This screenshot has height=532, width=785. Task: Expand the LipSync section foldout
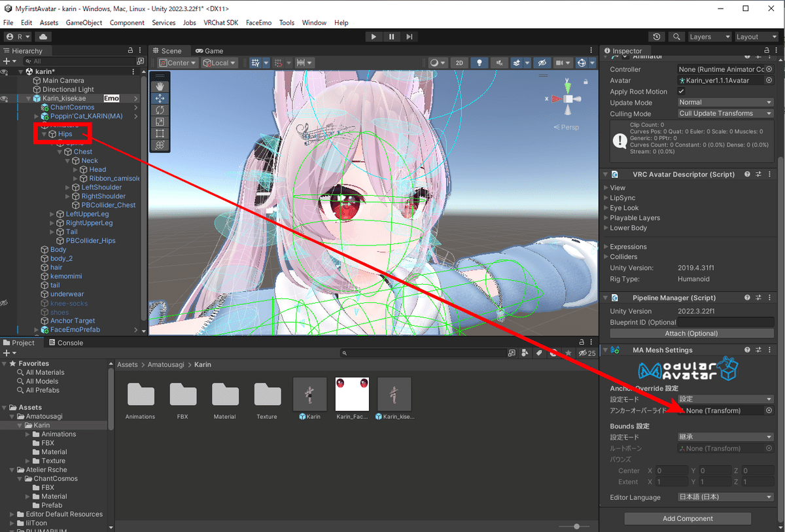coord(605,198)
